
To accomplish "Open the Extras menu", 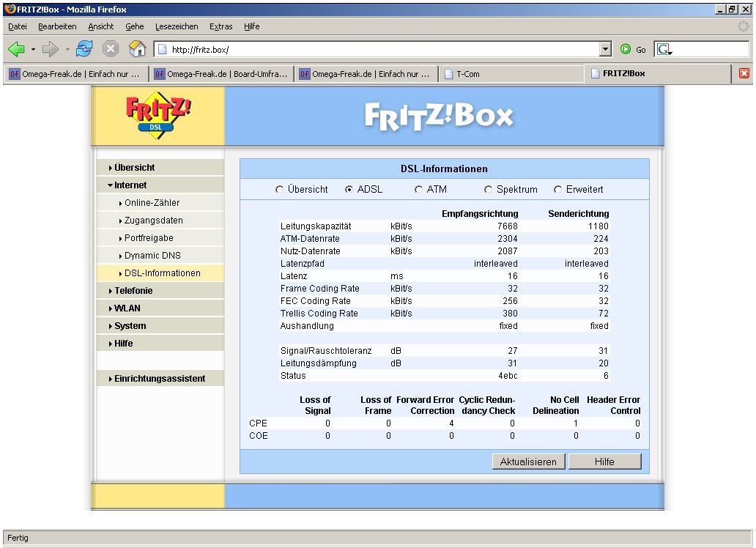I will (x=220, y=26).
